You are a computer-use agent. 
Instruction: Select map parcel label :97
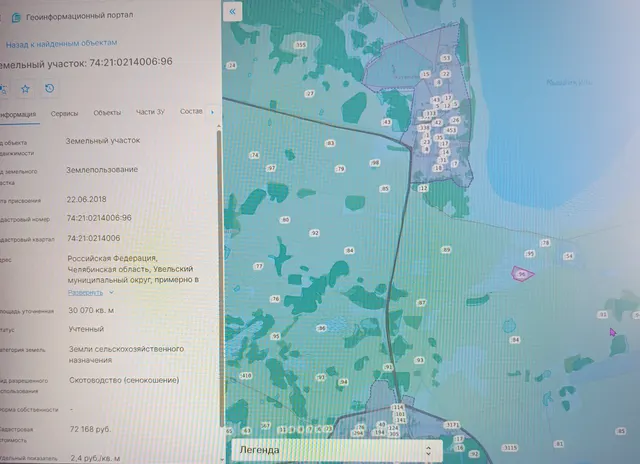coord(271,168)
